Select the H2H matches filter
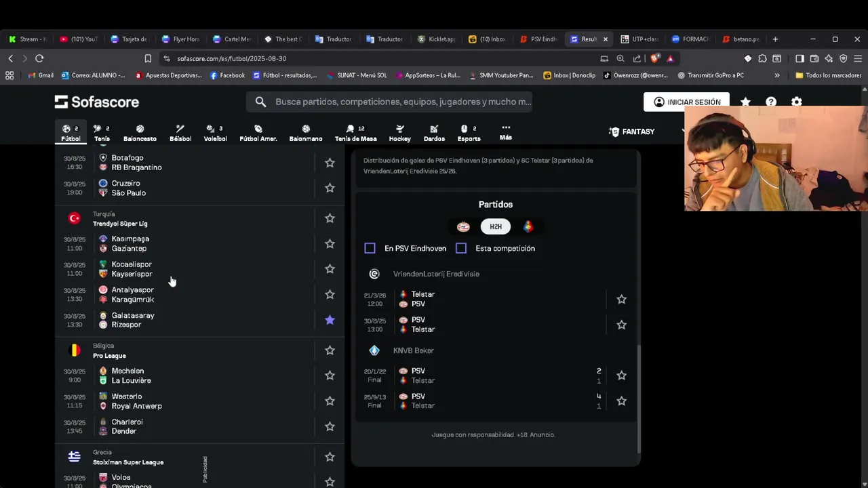Viewport: 868px width, 488px height. click(496, 226)
